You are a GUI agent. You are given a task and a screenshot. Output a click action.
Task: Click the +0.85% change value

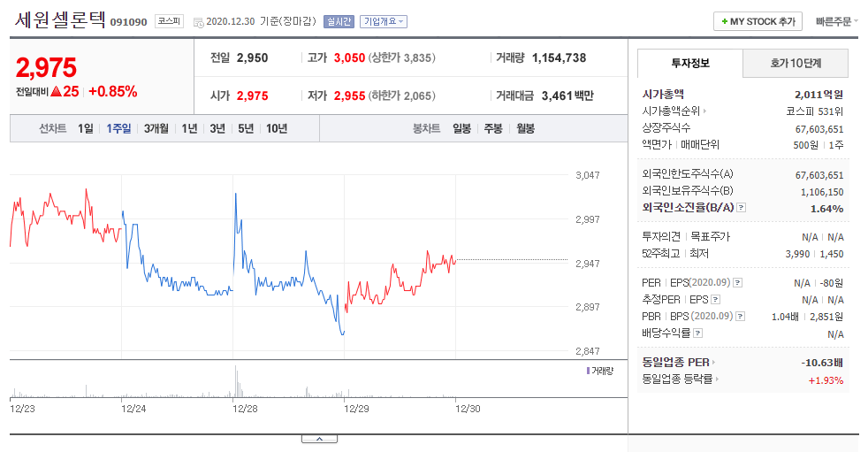(x=113, y=91)
